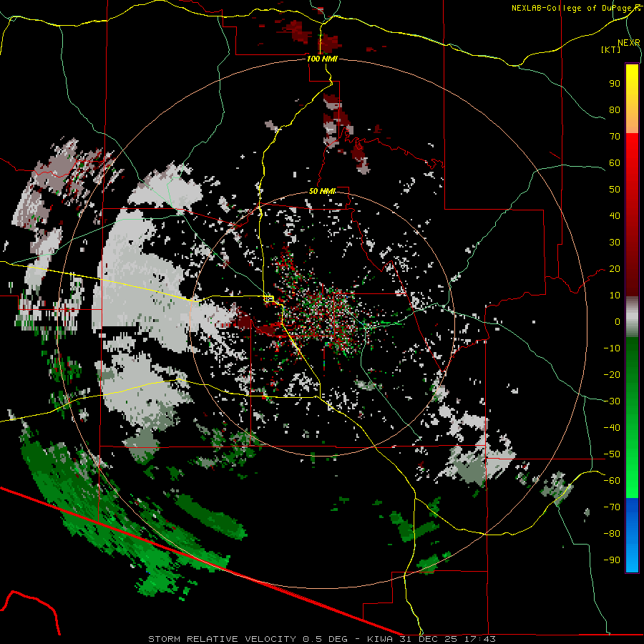Screen dimensions: 644x644
Task: Click the -60 value on the color scale
Action: coord(612,481)
